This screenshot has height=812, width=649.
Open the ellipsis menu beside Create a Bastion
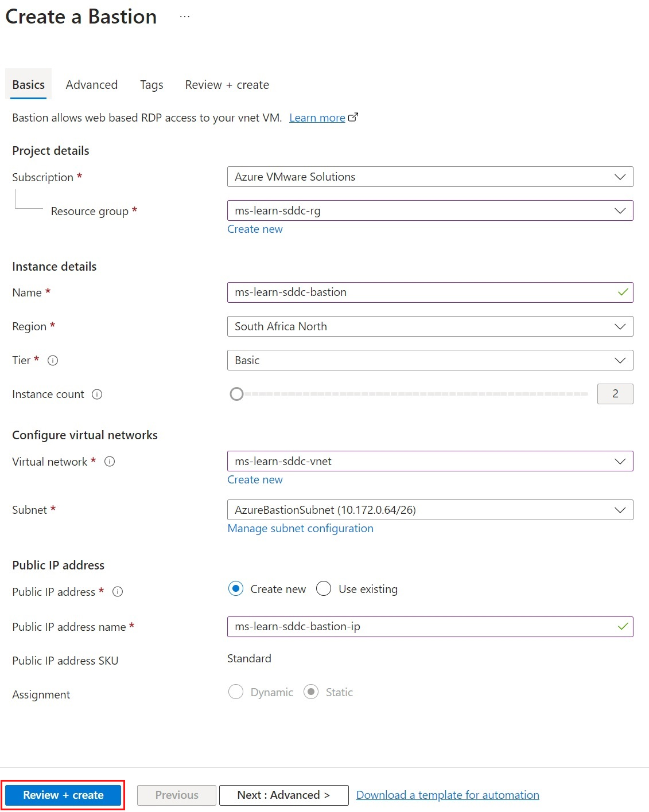pyautogui.click(x=184, y=16)
